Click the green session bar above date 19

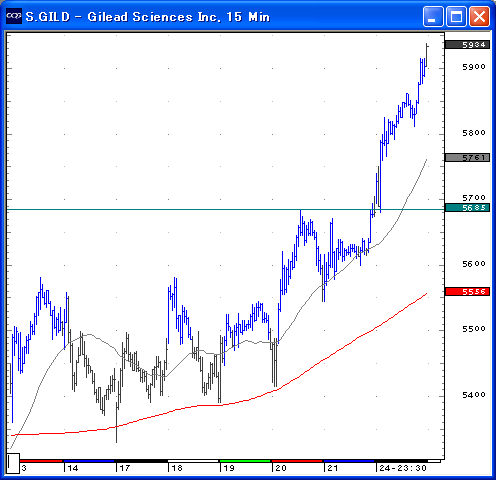click(245, 461)
